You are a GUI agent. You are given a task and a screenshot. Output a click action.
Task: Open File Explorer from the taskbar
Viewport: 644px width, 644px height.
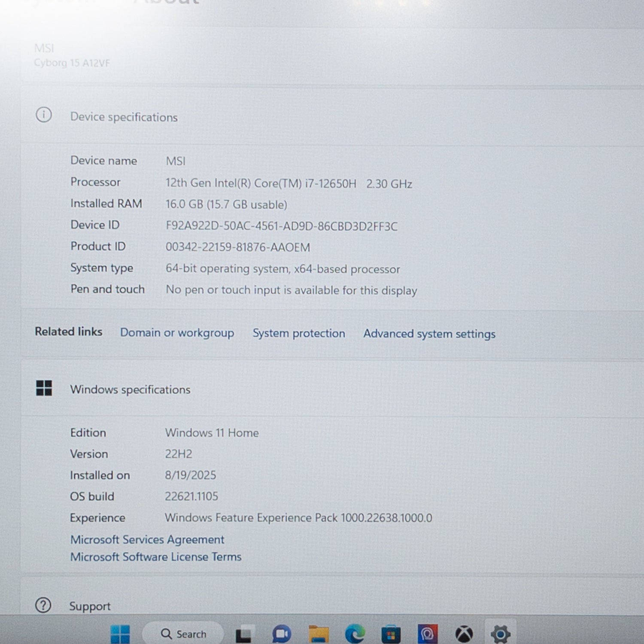pos(318,634)
